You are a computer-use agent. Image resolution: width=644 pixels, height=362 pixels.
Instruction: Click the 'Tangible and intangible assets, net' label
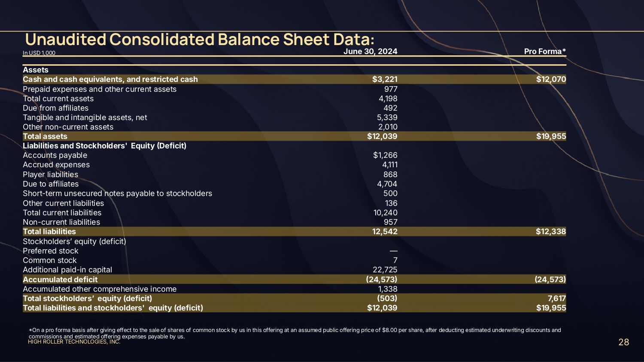(x=85, y=118)
